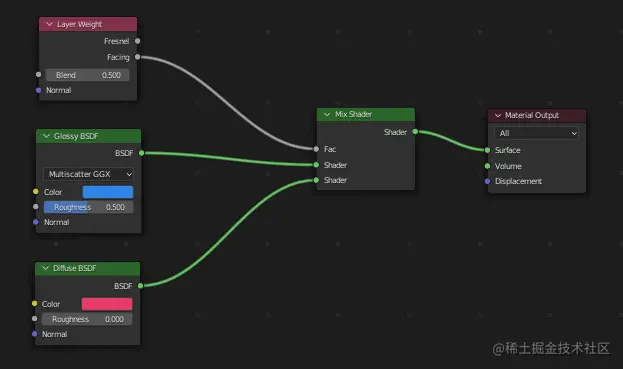Click the Fac label in Mix Shader
This screenshot has width=623, height=369.
point(330,149)
